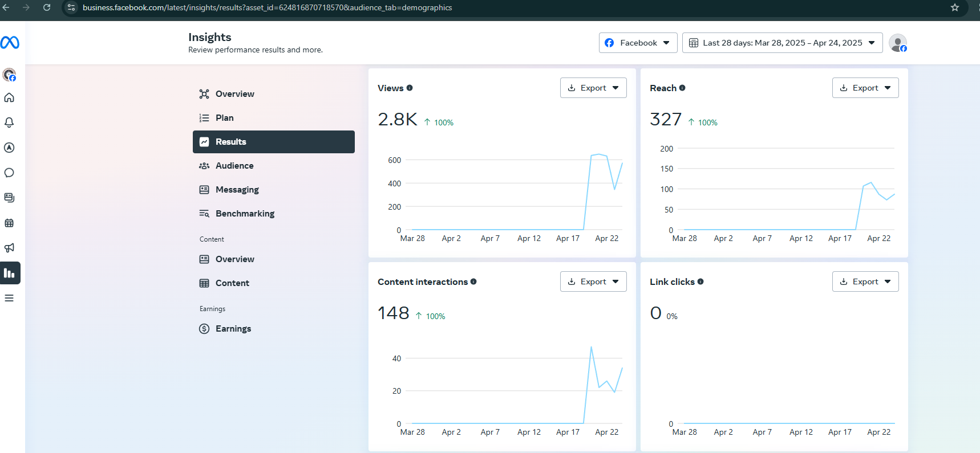Click the Link clicks info icon
The height and width of the screenshot is (453, 980).
click(x=700, y=281)
